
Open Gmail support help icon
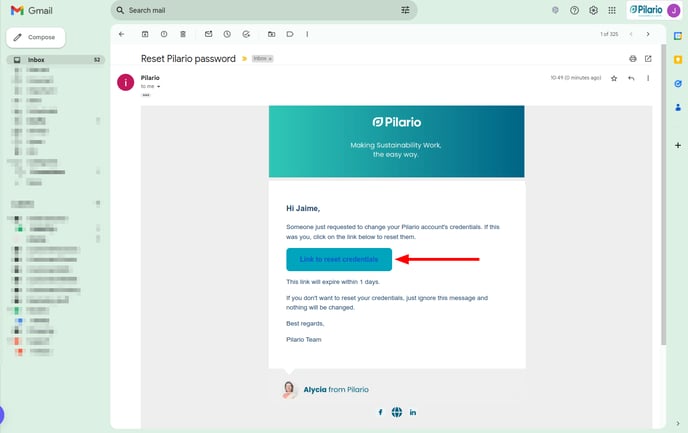pyautogui.click(x=574, y=10)
